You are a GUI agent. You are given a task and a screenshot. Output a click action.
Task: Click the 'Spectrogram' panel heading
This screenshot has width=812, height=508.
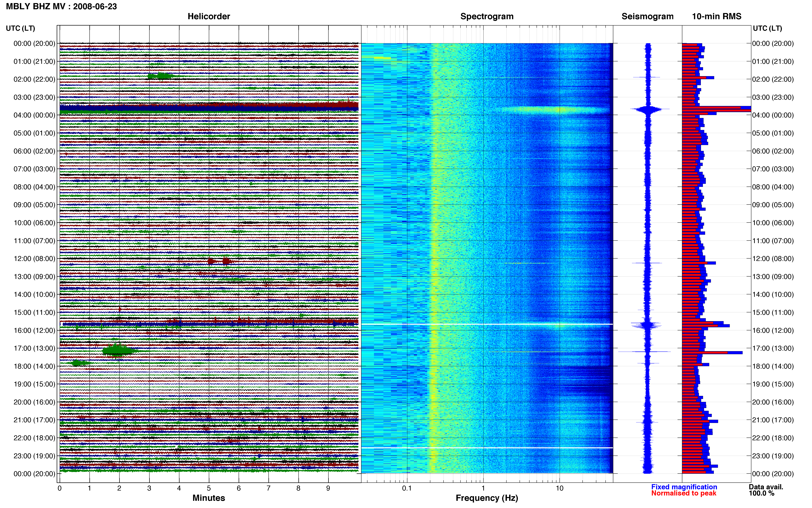487,16
